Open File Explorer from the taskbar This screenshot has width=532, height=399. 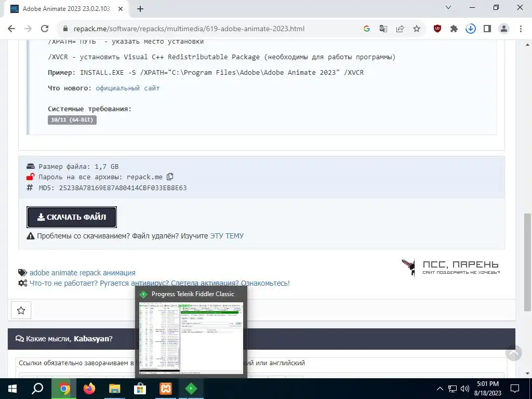[115, 389]
